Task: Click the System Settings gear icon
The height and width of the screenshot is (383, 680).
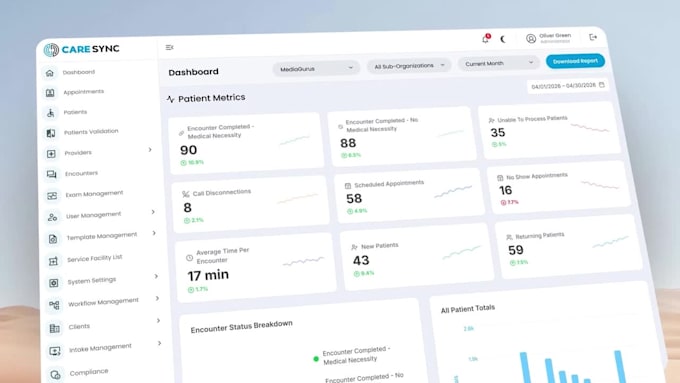Action: point(54,283)
